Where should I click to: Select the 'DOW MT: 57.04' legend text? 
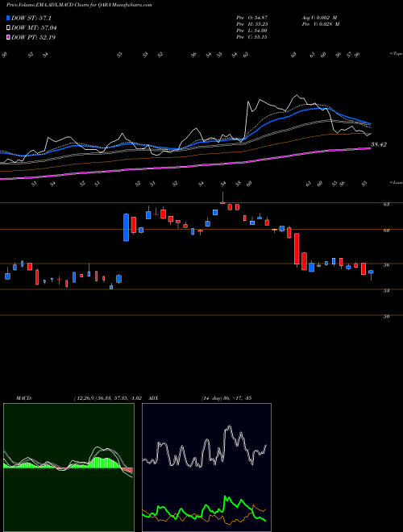click(x=34, y=28)
